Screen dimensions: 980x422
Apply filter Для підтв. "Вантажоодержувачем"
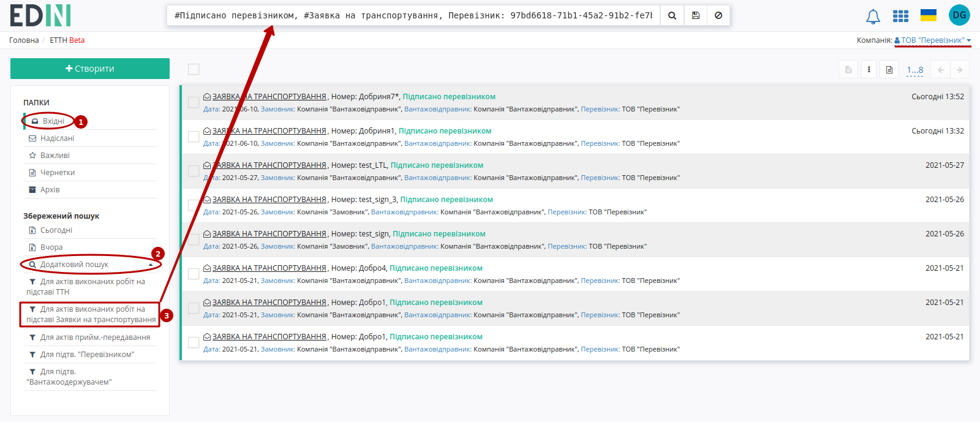click(90, 377)
